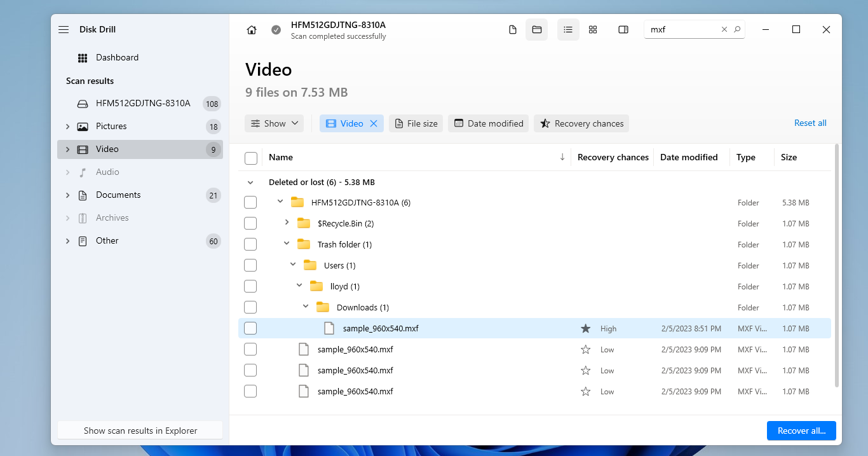Open the hamburger menu beside Disk Drill
868x456 pixels.
(64, 30)
